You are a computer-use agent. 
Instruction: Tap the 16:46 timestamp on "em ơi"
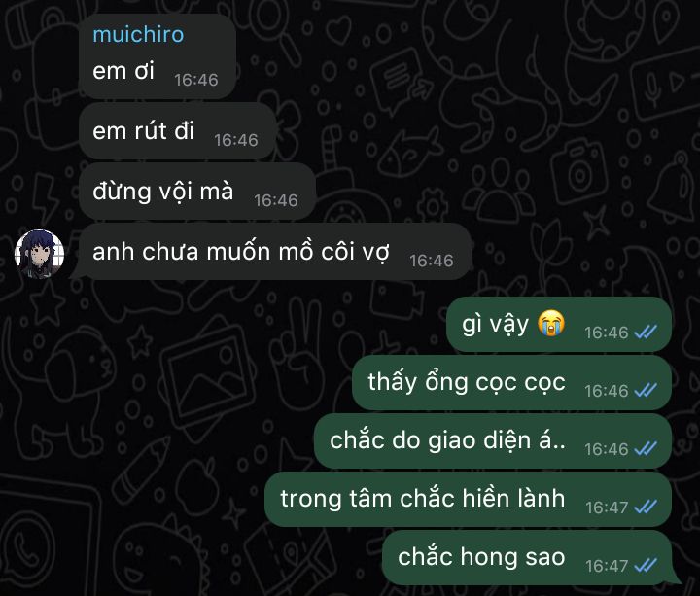coord(196,80)
